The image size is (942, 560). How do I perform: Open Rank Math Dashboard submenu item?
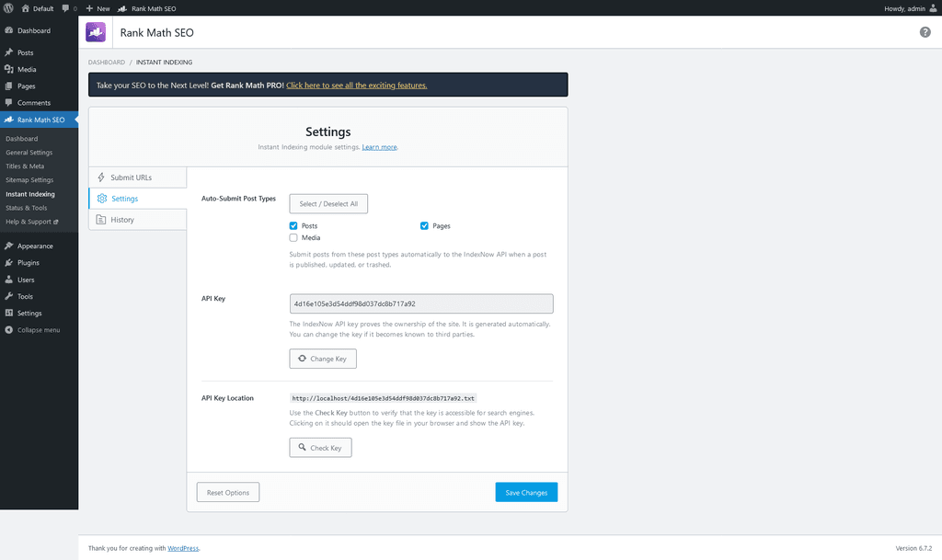pos(22,139)
